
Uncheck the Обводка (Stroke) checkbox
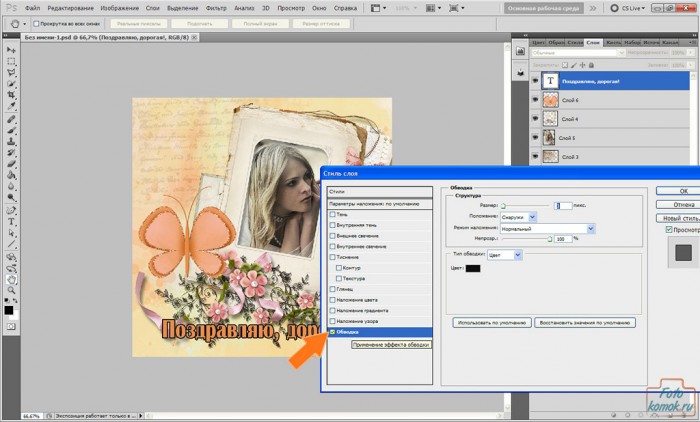point(332,332)
